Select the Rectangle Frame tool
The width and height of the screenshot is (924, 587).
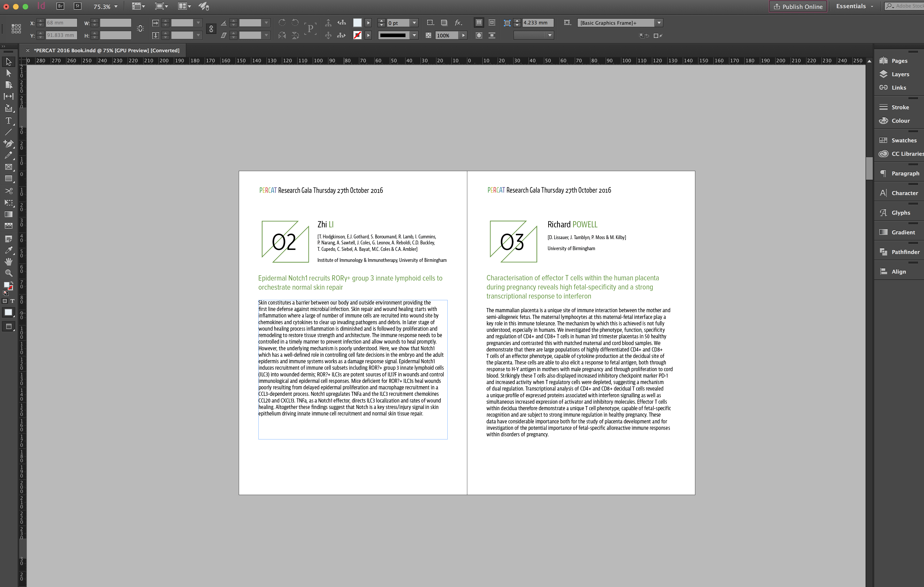8,167
